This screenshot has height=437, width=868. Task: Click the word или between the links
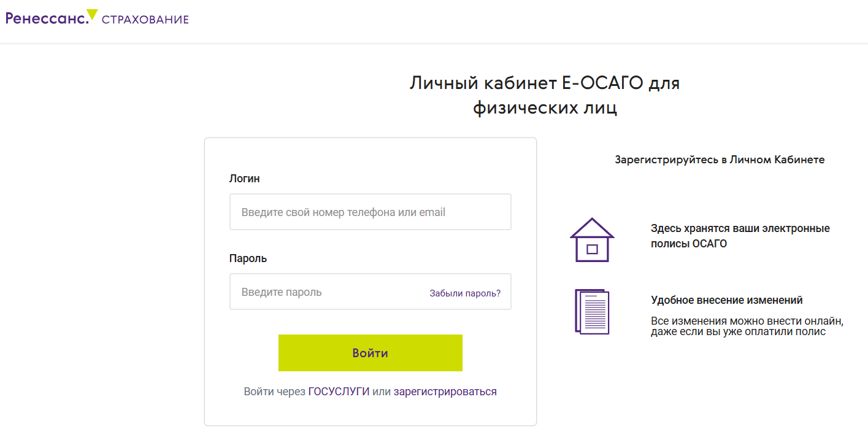(x=382, y=392)
